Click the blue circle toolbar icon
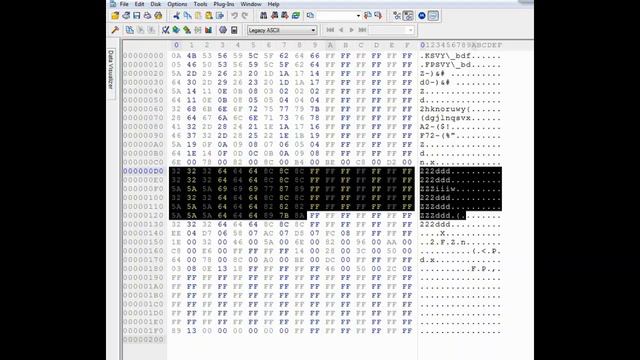 [x=422, y=16]
